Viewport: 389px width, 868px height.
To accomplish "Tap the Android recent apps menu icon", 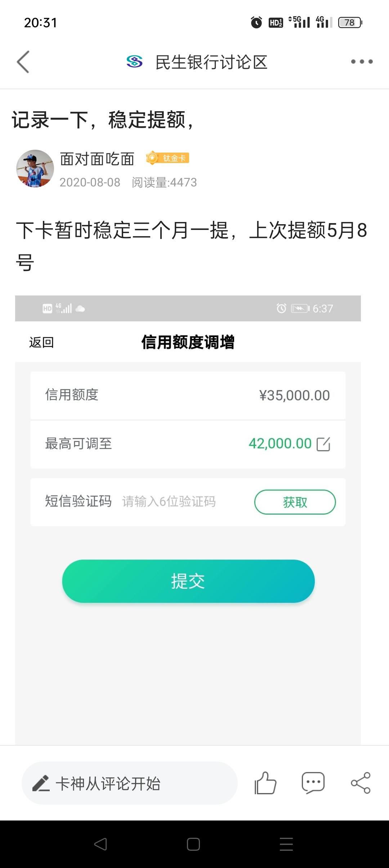I will click(x=286, y=844).
